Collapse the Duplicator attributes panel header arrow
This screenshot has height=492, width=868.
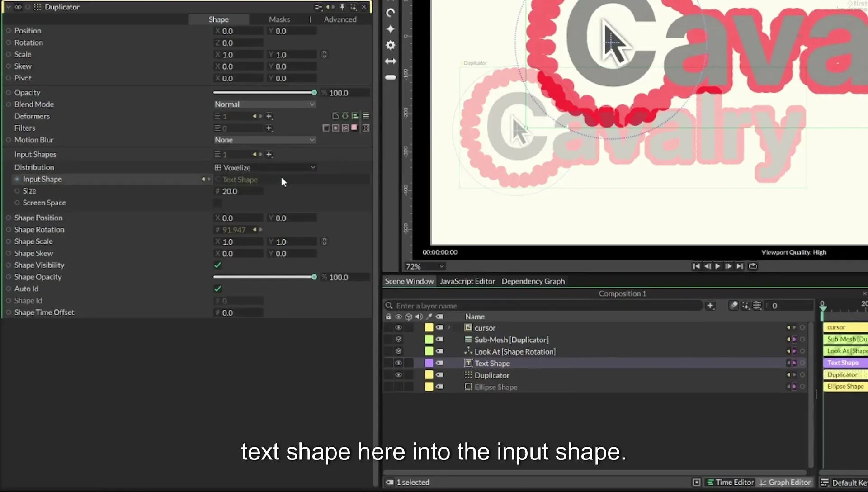(9, 7)
